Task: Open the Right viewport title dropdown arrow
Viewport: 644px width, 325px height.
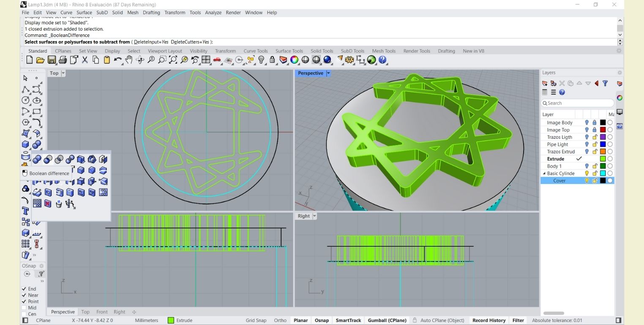Action: (x=314, y=216)
